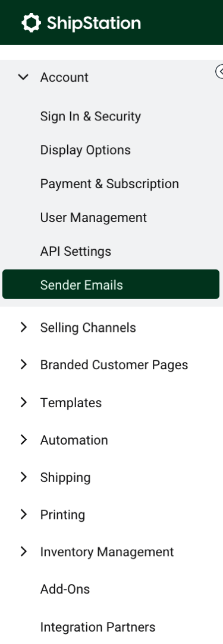223x644 pixels.
Task: Click the Shipping section label
Action: (65, 478)
